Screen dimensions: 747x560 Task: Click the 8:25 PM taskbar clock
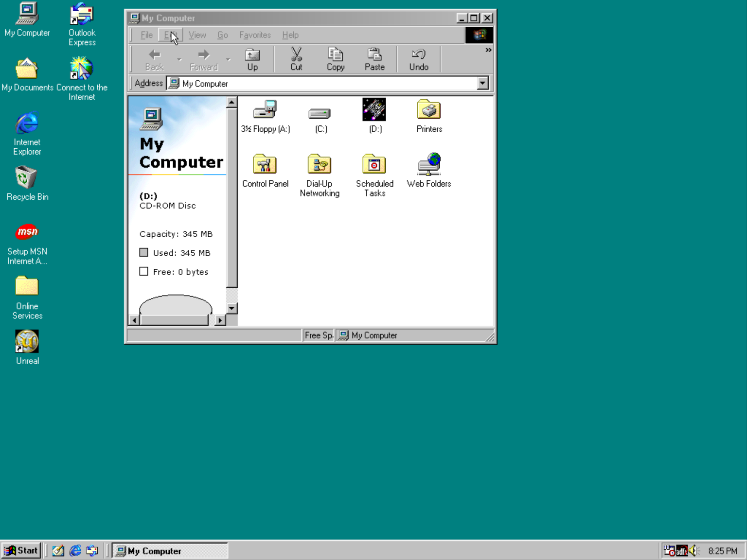[x=723, y=551]
